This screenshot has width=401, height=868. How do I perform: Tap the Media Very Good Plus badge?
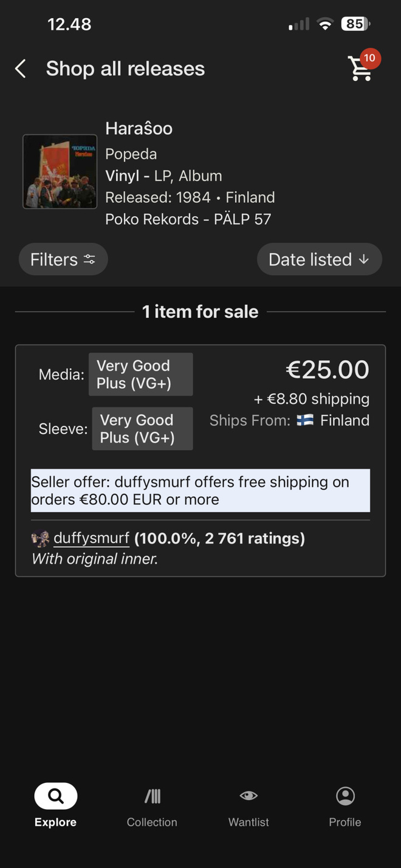coord(140,374)
